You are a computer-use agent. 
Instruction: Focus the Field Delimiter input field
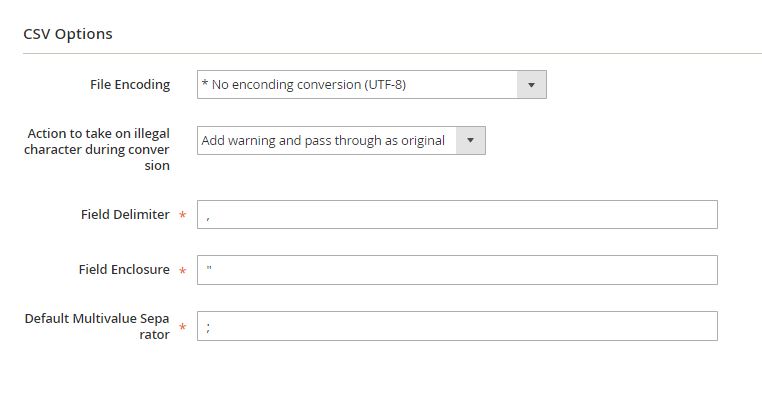pos(457,215)
